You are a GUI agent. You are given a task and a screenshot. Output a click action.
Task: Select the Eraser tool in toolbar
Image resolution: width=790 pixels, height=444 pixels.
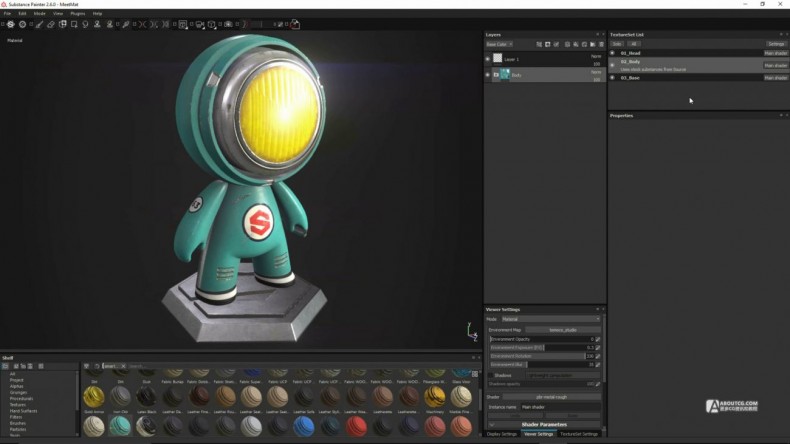[x=51, y=24]
